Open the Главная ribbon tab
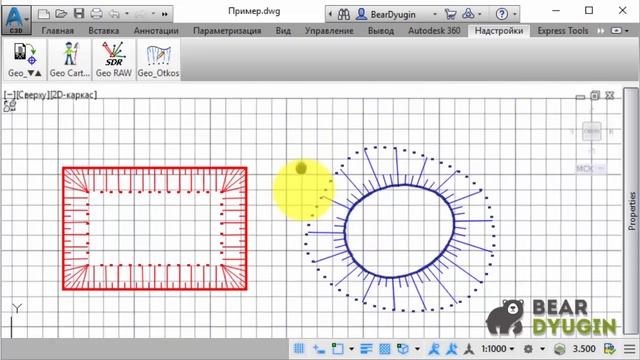Image resolution: width=640 pixels, height=360 pixels. coord(58,31)
